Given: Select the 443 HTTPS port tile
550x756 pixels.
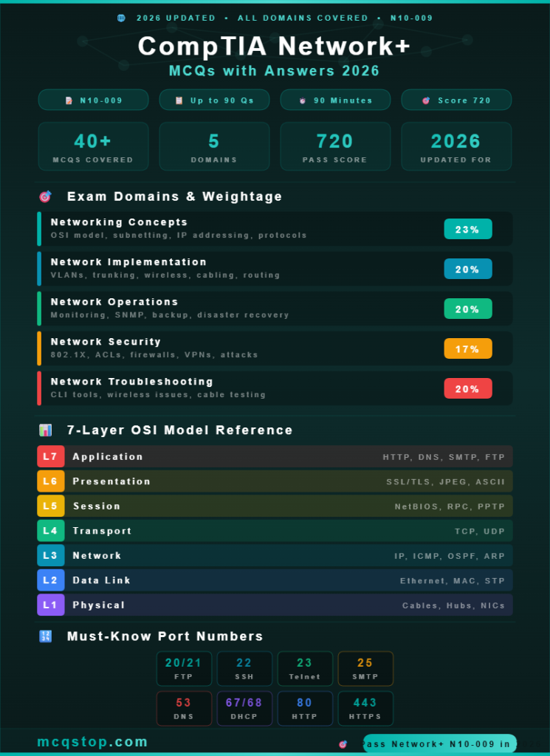Looking at the screenshot, I should pos(365,709).
